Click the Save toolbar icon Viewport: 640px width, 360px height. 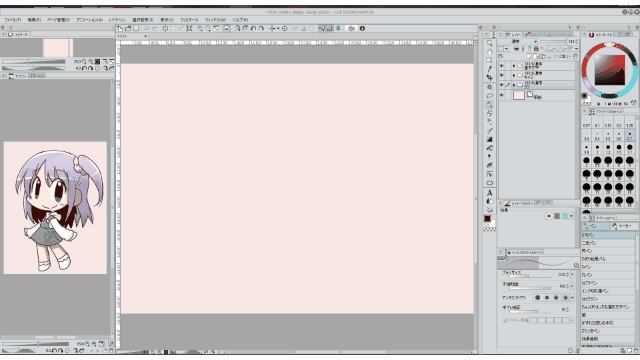point(136,29)
